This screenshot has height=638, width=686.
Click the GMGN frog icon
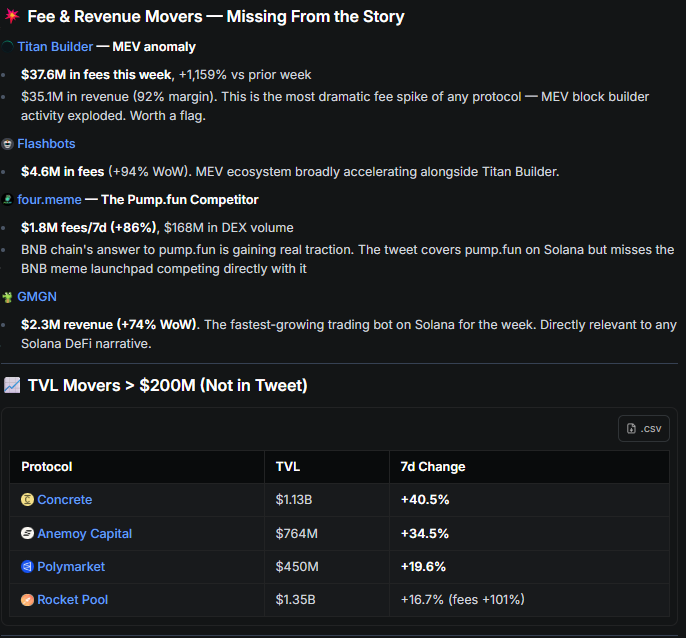tap(7, 298)
